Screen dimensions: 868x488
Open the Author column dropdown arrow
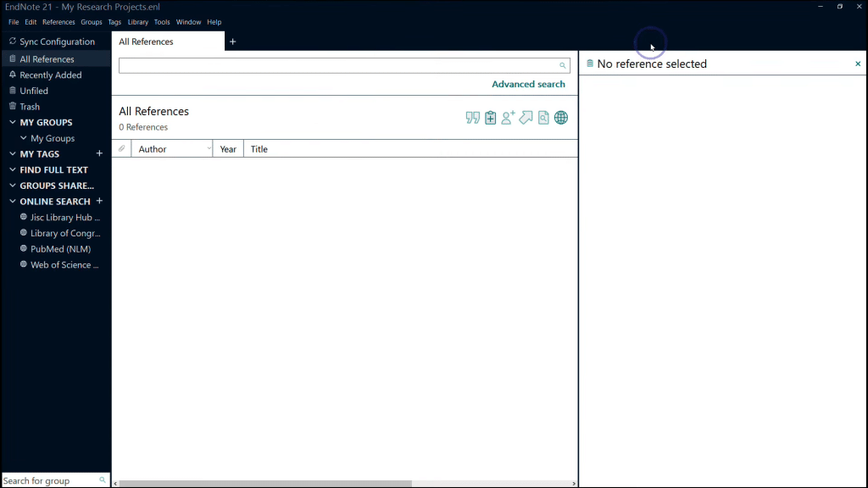(x=209, y=149)
